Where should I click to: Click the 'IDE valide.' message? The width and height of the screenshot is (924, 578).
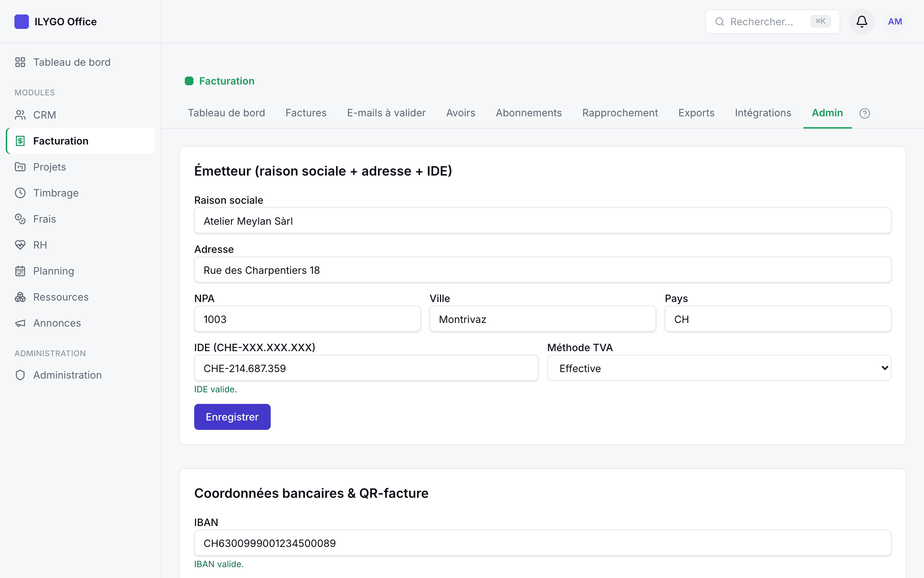[215, 389]
